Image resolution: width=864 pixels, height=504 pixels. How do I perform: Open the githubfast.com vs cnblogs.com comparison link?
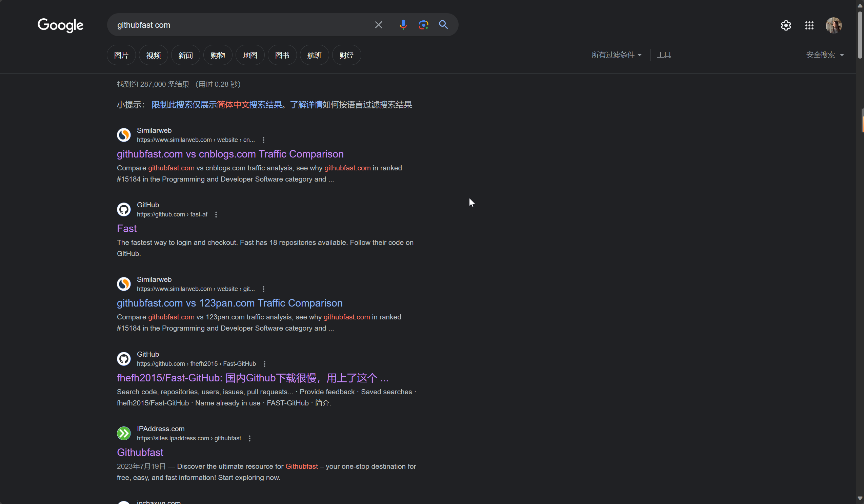click(x=230, y=154)
